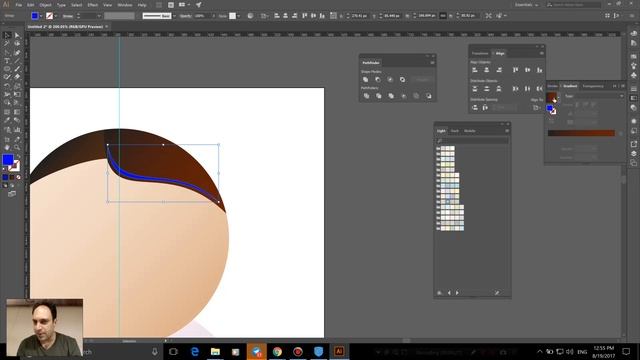Activate stroke box in Gradient panel
640x360 pixels.
[553, 111]
